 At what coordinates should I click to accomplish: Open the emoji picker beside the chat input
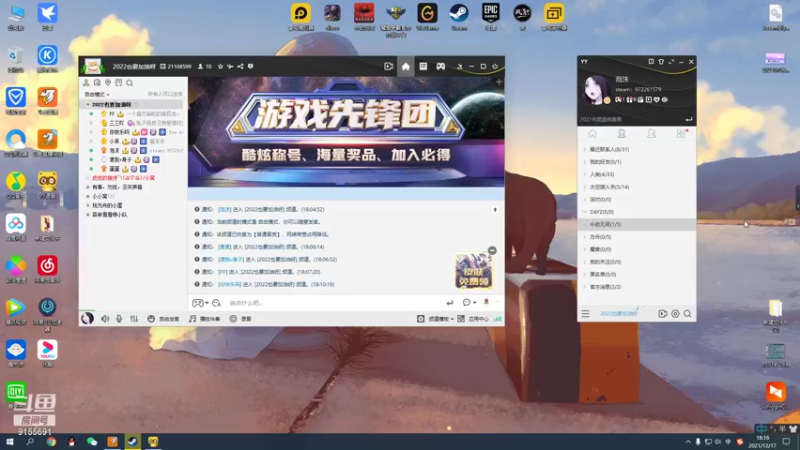pos(216,303)
